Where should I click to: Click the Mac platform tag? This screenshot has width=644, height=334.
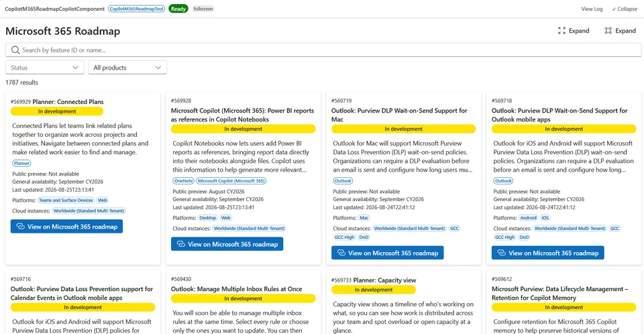pos(364,218)
